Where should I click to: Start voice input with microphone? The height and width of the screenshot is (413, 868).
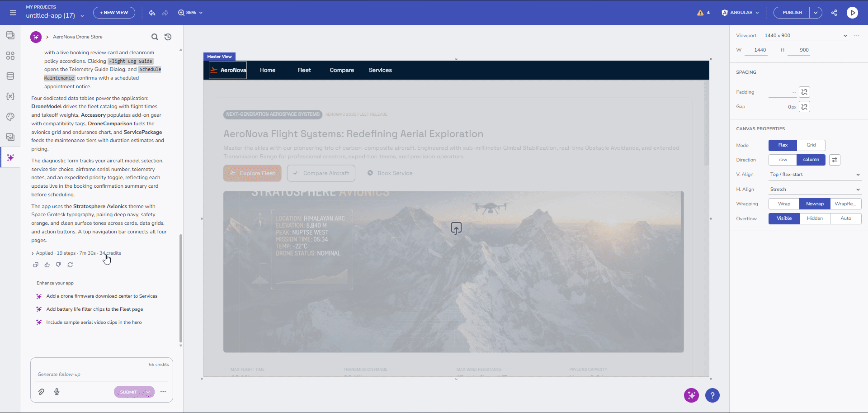(57, 392)
